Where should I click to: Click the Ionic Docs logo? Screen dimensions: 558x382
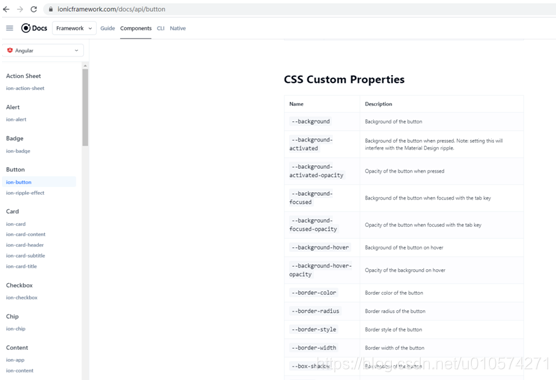tap(34, 28)
